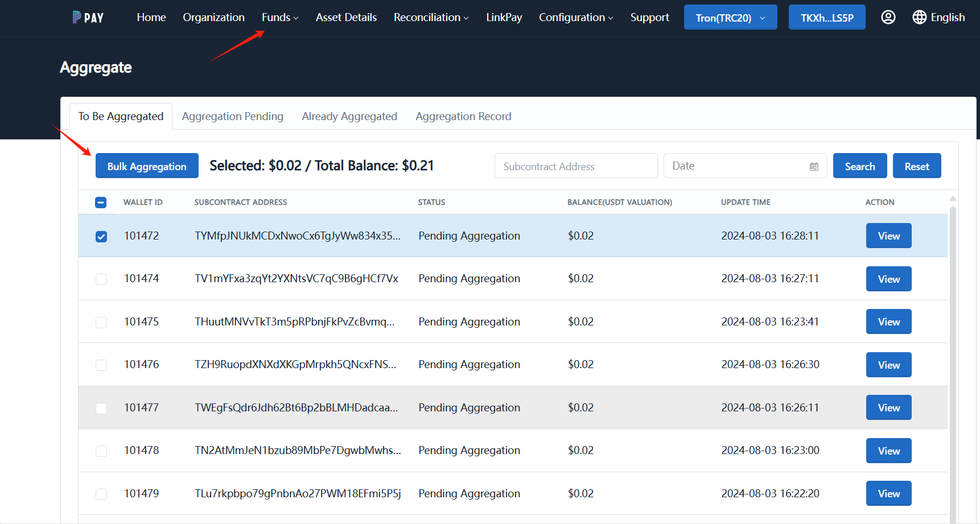
Task: Click the globe language icon
Action: pos(920,17)
